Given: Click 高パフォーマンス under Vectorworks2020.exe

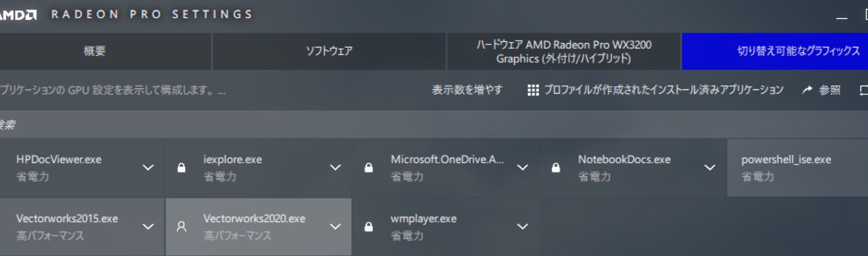Looking at the screenshot, I should pyautogui.click(x=237, y=236).
